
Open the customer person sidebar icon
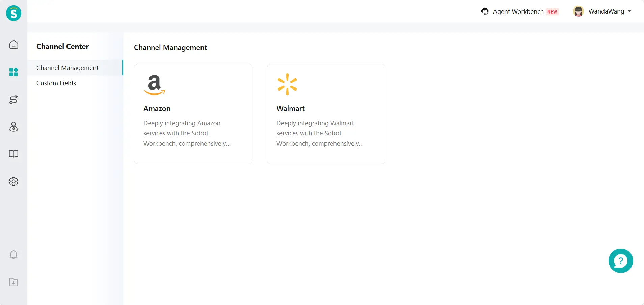coord(14,127)
